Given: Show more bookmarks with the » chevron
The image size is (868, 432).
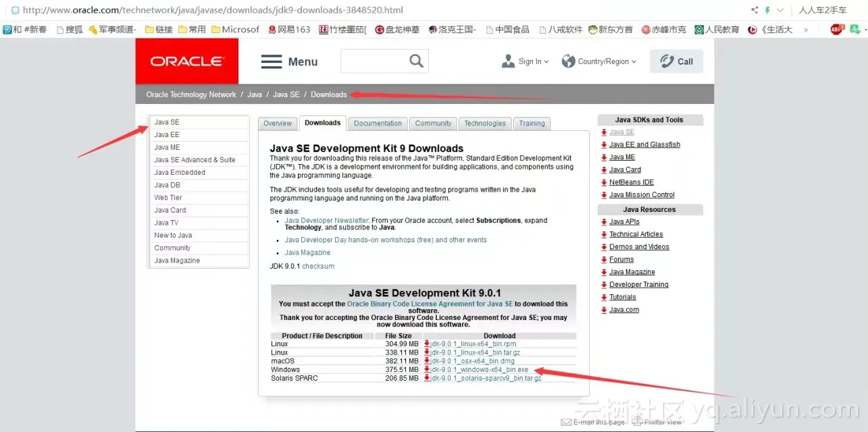Looking at the screenshot, I should point(805,30).
